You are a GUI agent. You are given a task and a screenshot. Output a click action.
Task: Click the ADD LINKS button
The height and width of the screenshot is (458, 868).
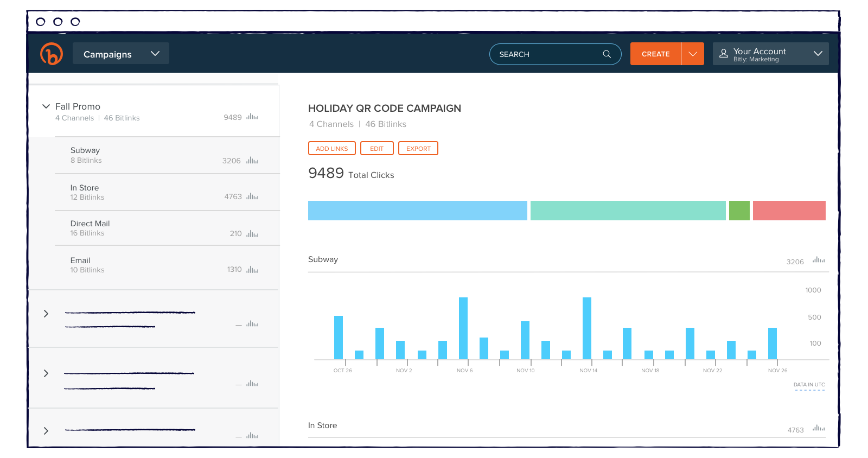[x=332, y=148]
